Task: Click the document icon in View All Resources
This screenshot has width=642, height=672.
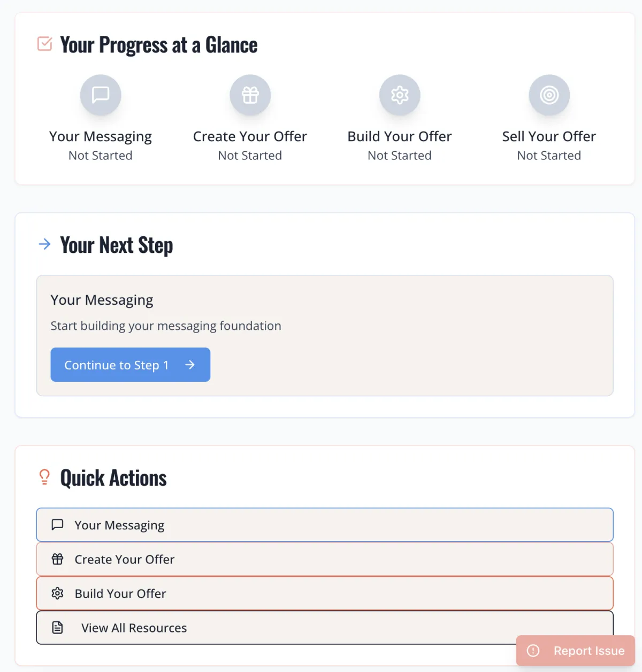Action: 58,627
